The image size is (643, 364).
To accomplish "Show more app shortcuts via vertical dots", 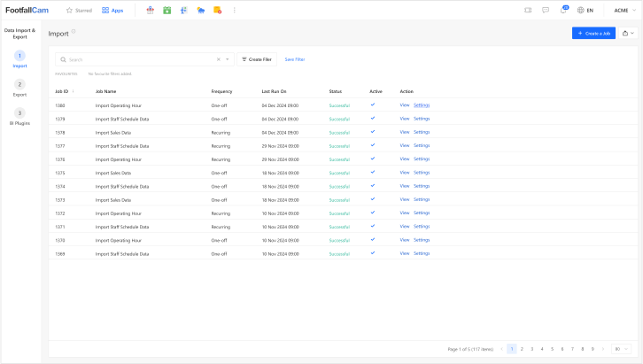I will tap(234, 11).
